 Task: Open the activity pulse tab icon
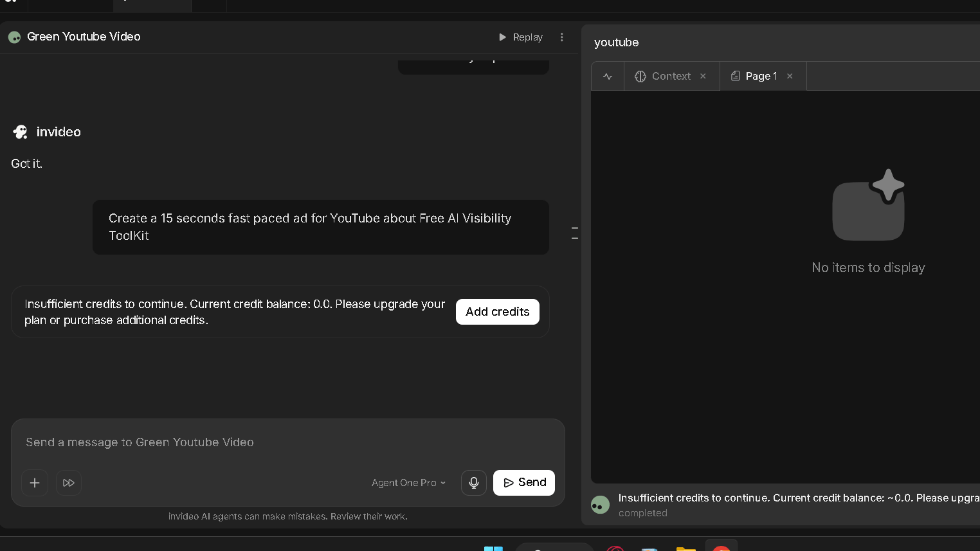[x=608, y=77]
